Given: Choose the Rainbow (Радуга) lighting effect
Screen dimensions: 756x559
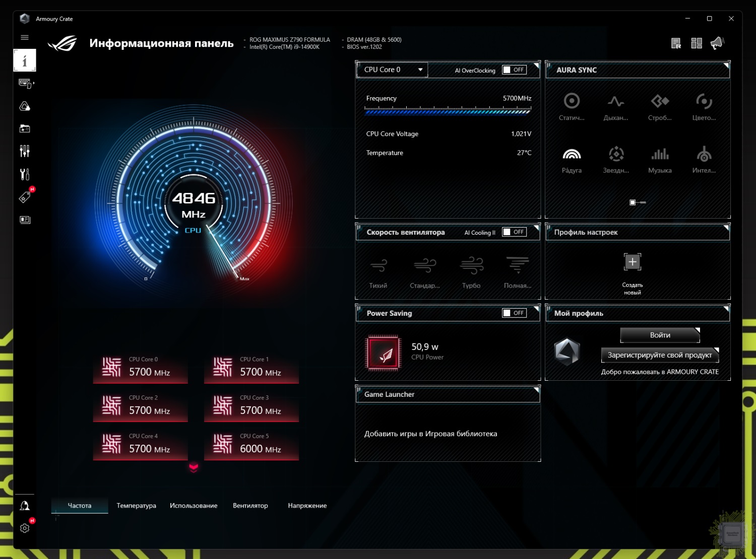Looking at the screenshot, I should 572,159.
